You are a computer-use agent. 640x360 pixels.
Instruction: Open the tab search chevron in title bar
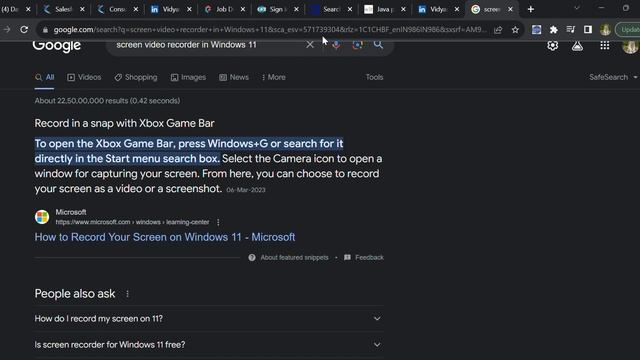click(577, 8)
